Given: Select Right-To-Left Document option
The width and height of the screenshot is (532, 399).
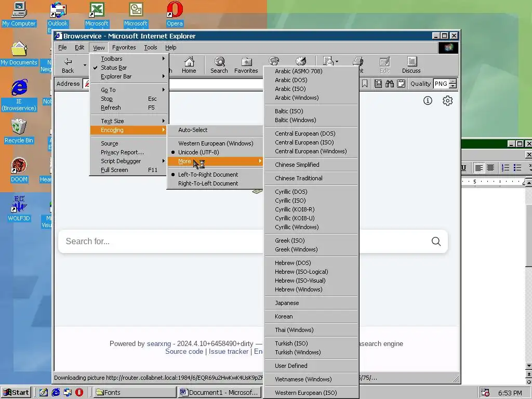Looking at the screenshot, I should point(215,183).
